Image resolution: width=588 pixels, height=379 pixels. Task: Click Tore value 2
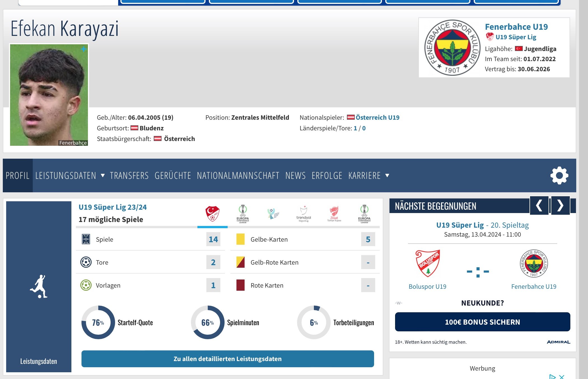pyautogui.click(x=213, y=262)
